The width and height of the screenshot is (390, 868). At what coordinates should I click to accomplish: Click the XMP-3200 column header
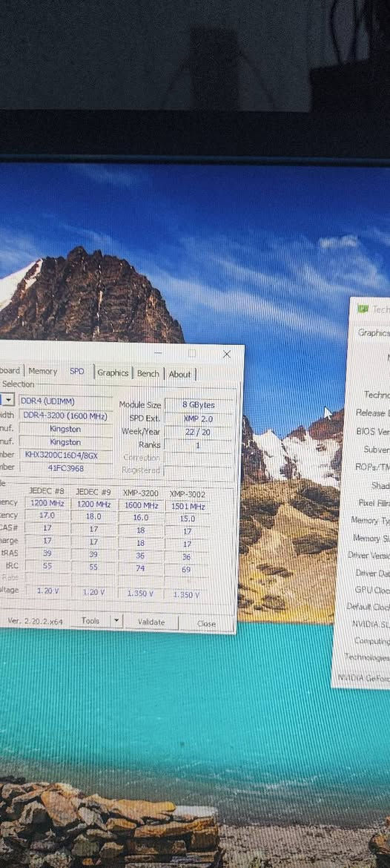tap(141, 493)
